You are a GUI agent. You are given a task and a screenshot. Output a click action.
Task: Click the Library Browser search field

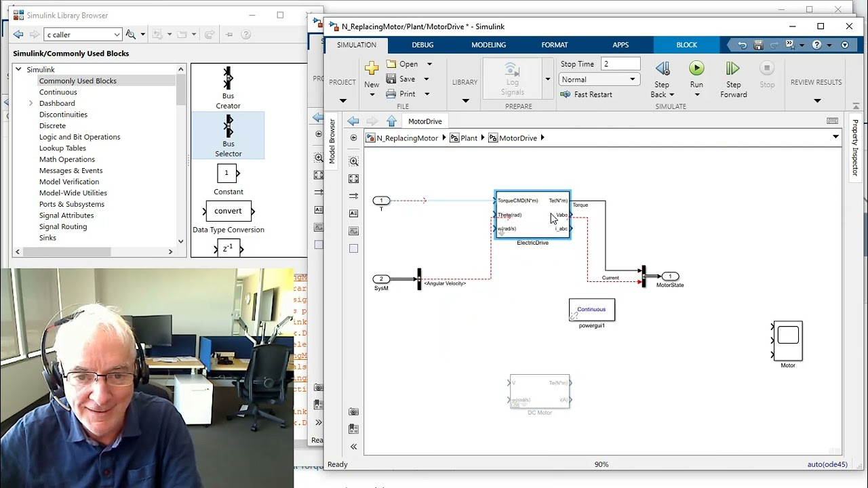tap(78, 35)
